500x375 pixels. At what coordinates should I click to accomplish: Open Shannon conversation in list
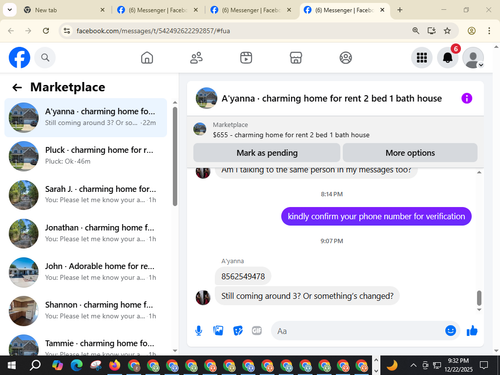(x=86, y=311)
